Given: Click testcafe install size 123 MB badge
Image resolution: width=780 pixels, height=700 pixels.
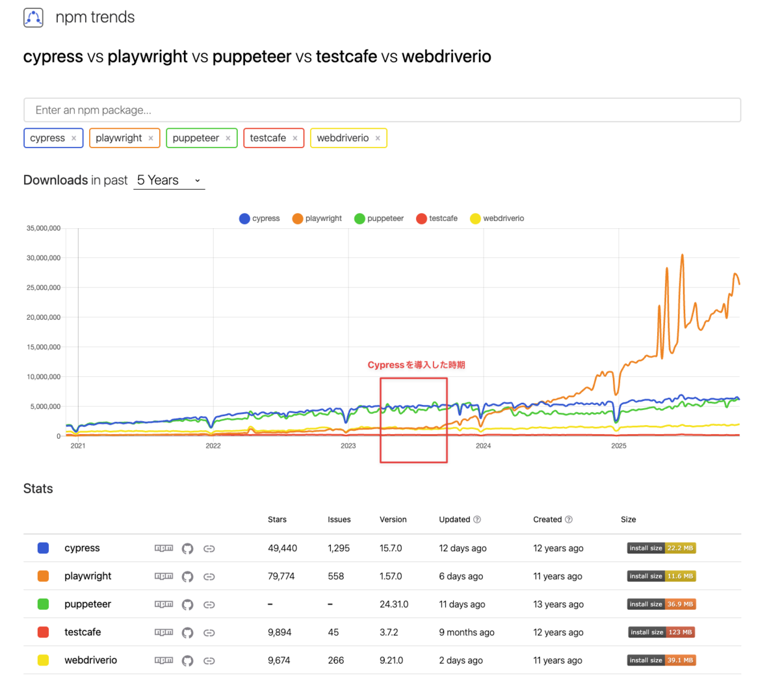Looking at the screenshot, I should (661, 632).
